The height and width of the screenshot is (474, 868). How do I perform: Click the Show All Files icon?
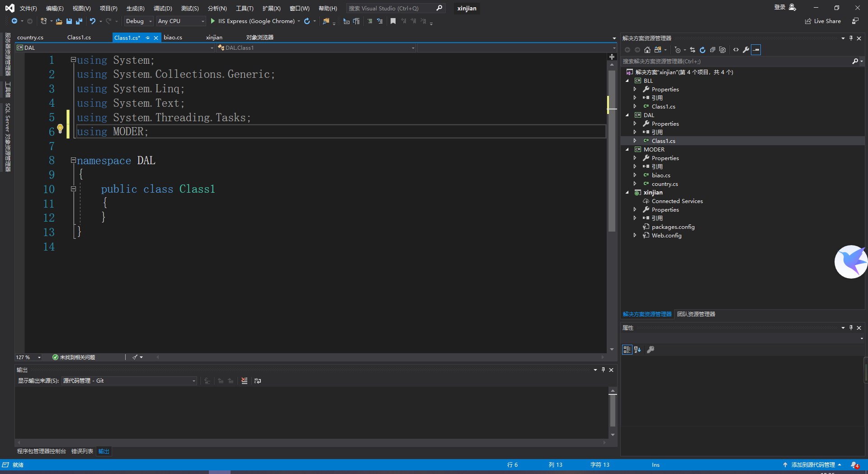click(722, 50)
